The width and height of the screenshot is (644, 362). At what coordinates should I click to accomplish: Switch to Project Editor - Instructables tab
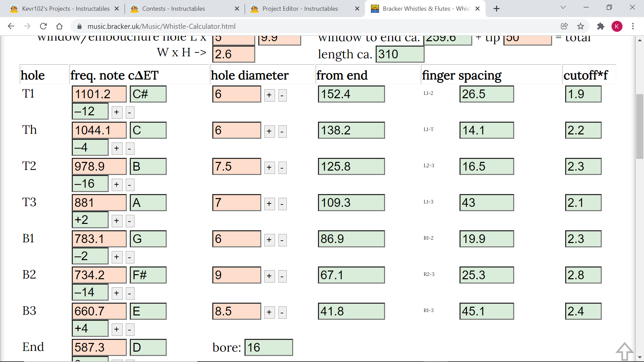pos(300,9)
